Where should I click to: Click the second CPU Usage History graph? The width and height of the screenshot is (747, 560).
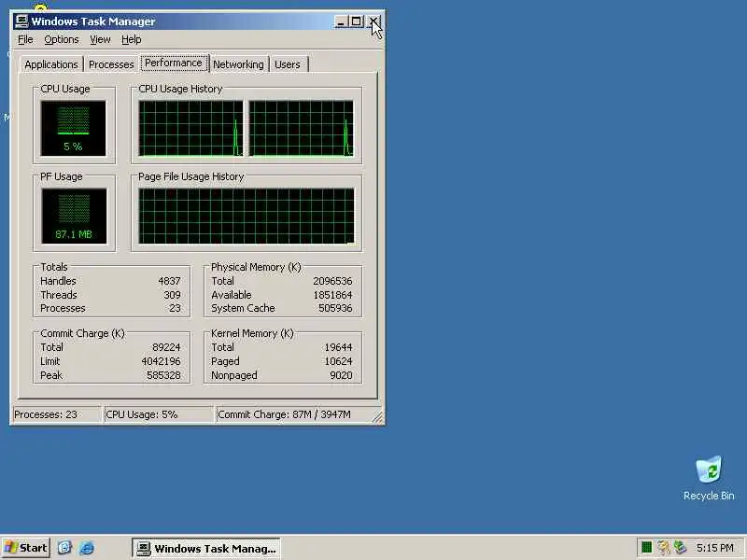click(x=301, y=128)
